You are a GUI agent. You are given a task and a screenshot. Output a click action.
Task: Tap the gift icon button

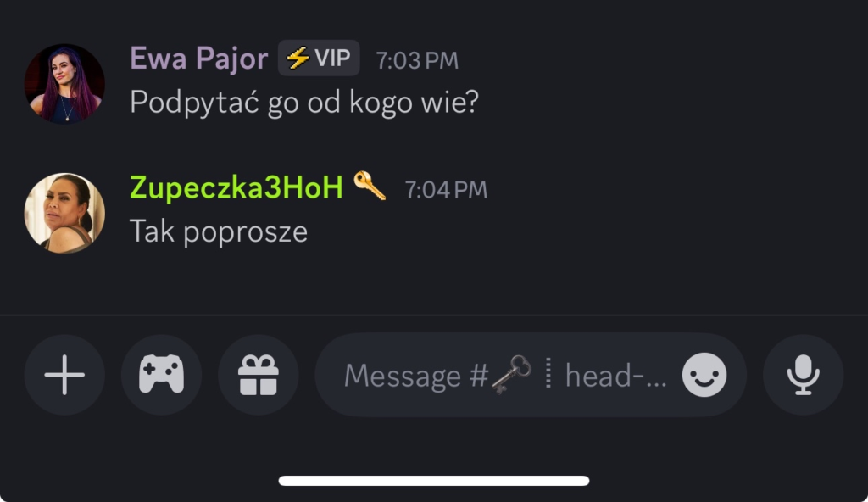[x=258, y=374]
